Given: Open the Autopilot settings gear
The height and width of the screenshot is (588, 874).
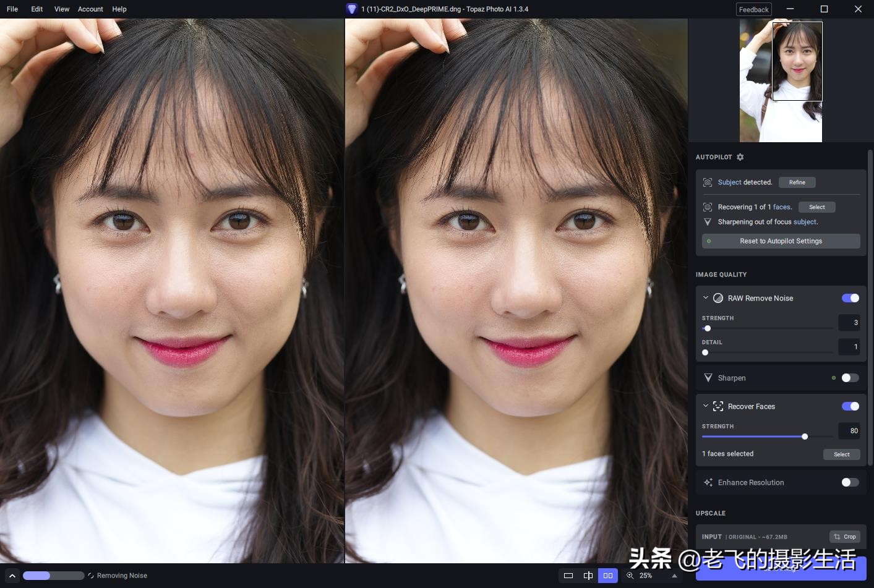Looking at the screenshot, I should [740, 157].
